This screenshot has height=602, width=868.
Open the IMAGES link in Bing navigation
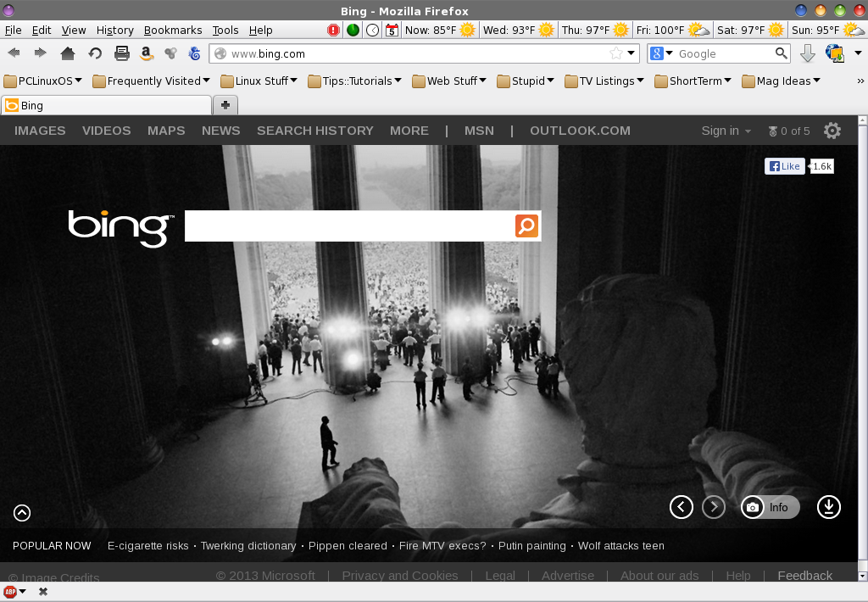40,131
